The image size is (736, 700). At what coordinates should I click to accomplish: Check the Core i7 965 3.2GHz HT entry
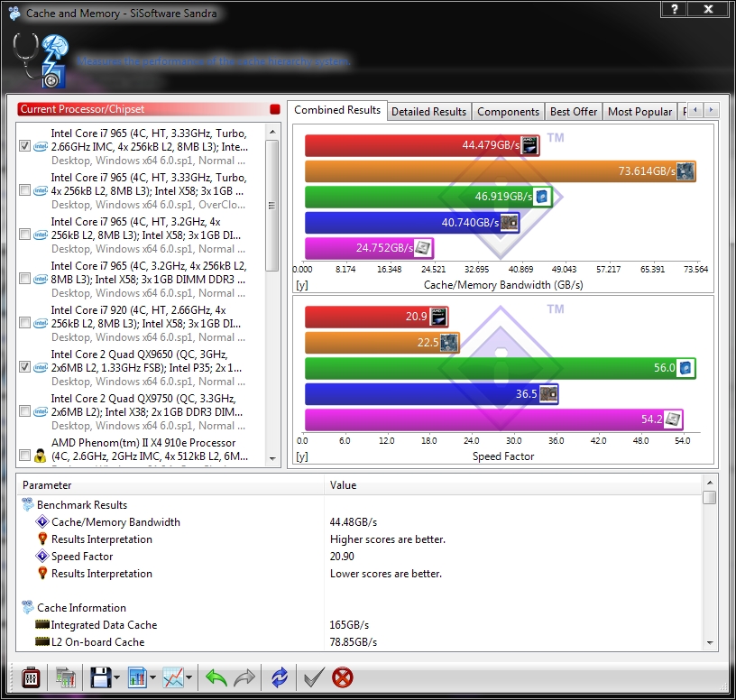(25, 235)
